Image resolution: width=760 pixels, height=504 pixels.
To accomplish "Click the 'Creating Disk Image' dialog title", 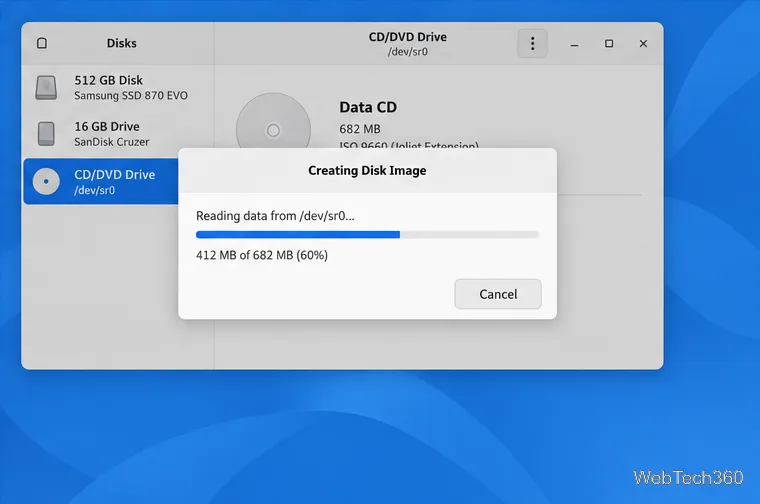I will click(367, 171).
